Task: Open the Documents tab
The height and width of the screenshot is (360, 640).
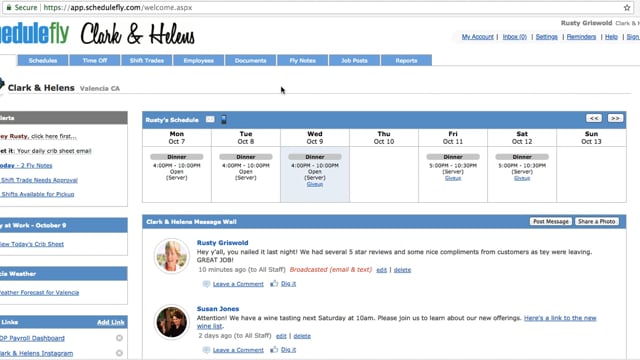Action: click(250, 60)
